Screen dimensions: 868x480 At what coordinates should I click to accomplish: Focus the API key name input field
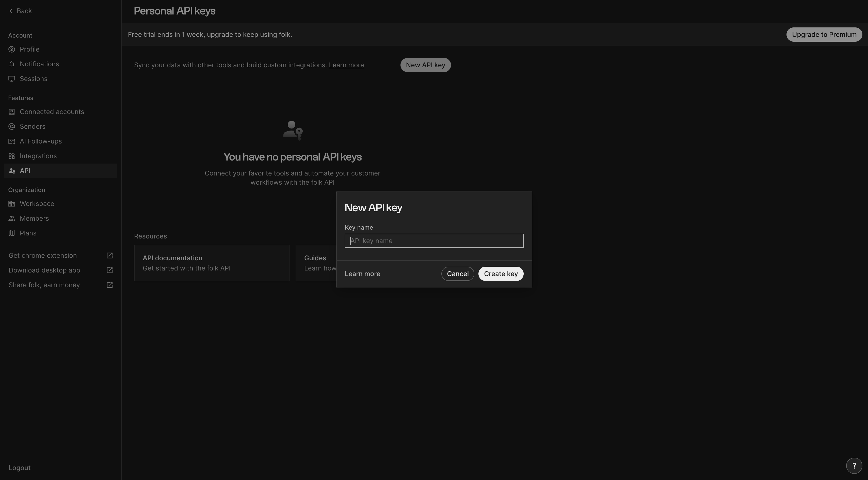tap(434, 241)
